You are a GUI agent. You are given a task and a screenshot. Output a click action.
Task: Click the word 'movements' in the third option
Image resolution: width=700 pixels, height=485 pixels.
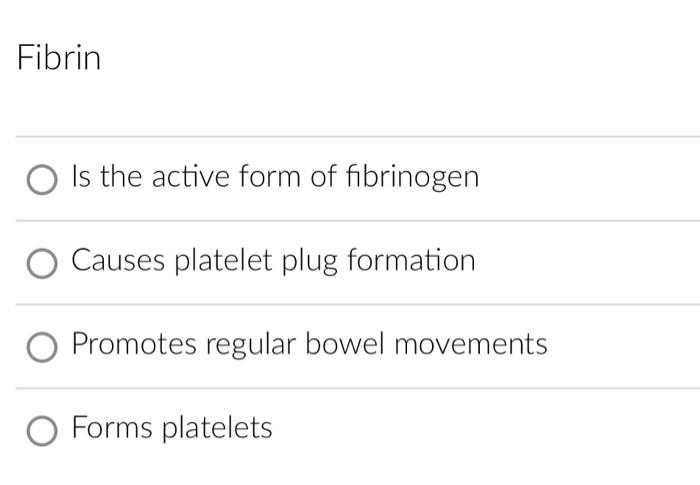coord(471,344)
